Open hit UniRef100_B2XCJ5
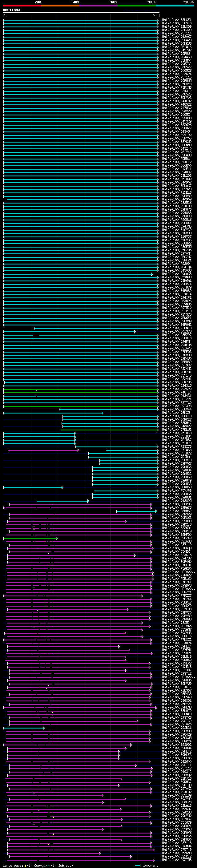 tap(177, 555)
